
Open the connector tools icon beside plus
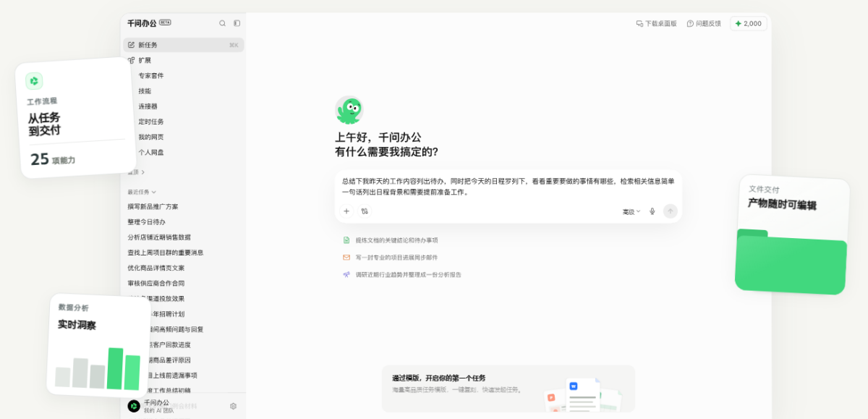click(365, 211)
